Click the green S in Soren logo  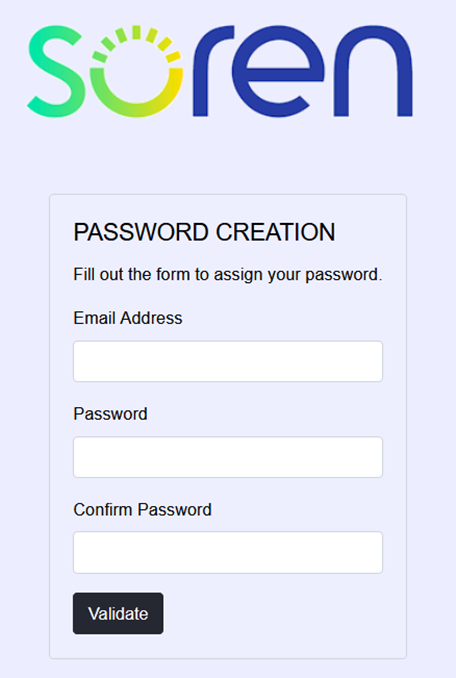click(55, 71)
